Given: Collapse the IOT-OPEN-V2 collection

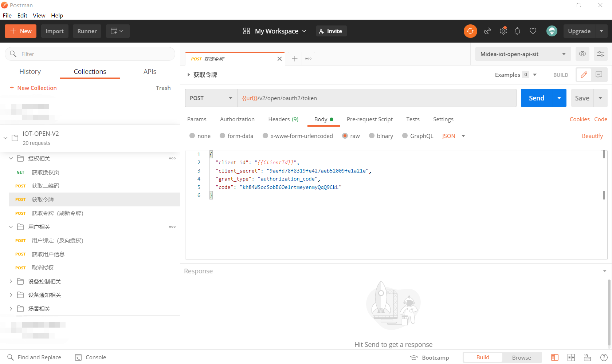Looking at the screenshot, I should (5, 138).
